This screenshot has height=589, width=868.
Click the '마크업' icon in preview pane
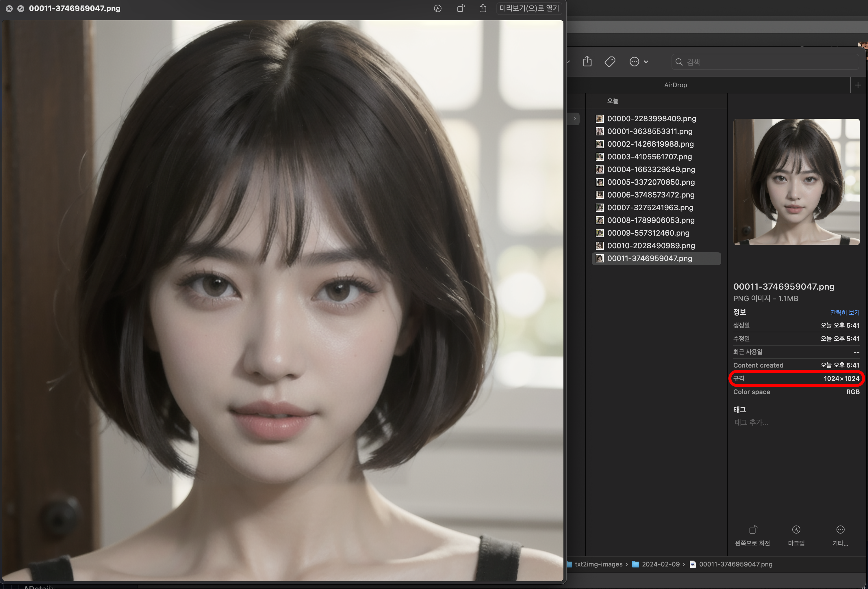click(x=796, y=530)
